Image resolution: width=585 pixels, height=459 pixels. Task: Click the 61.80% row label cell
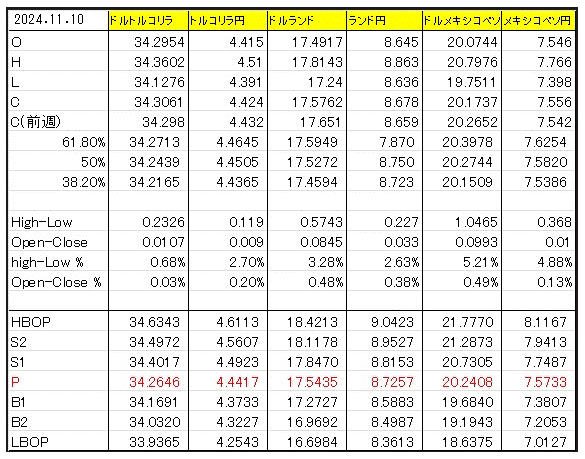coord(58,142)
